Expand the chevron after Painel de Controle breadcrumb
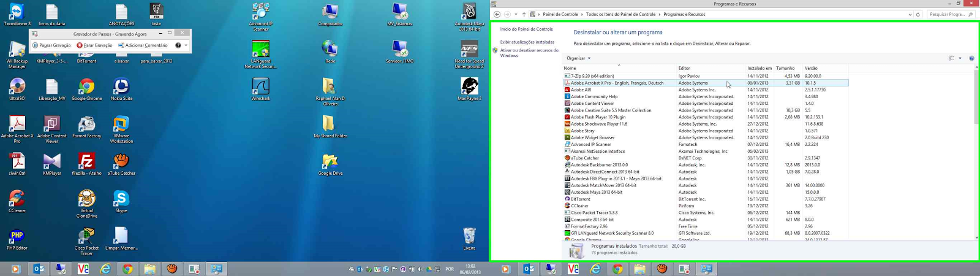This screenshot has height=276, width=980. coord(582,14)
